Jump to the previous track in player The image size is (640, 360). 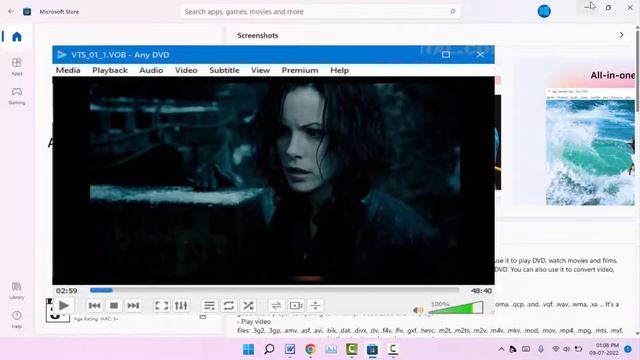(94, 305)
